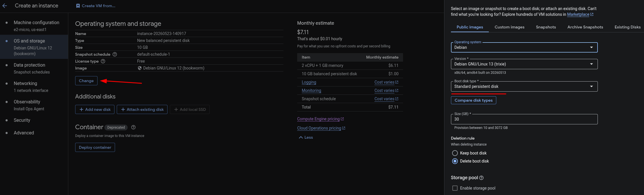Image resolution: width=644 pixels, height=195 pixels.
Task: Click the Container deprecated help icon
Action: click(x=133, y=127)
